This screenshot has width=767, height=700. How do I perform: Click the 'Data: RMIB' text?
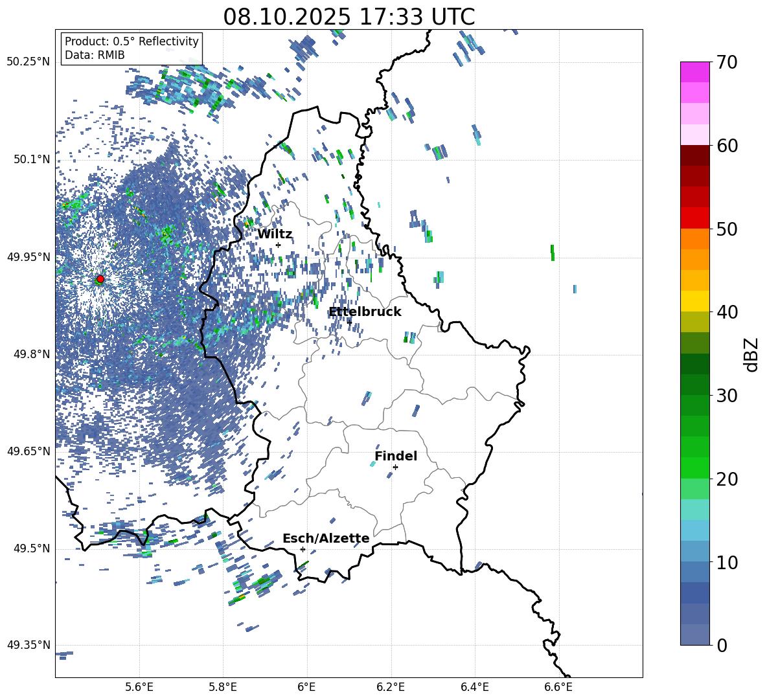[95, 55]
